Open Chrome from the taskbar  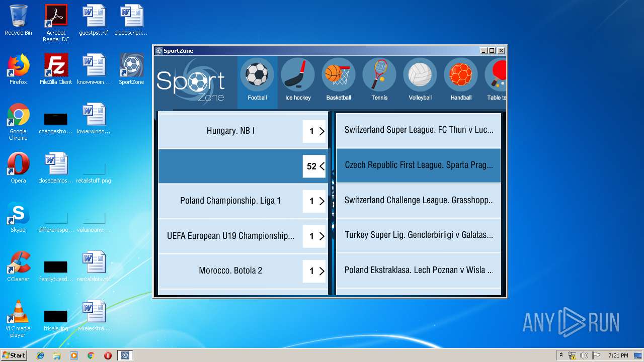click(91, 355)
